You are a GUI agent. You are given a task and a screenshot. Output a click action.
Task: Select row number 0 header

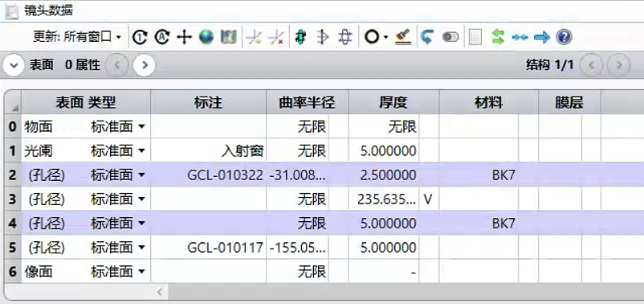pos(13,127)
